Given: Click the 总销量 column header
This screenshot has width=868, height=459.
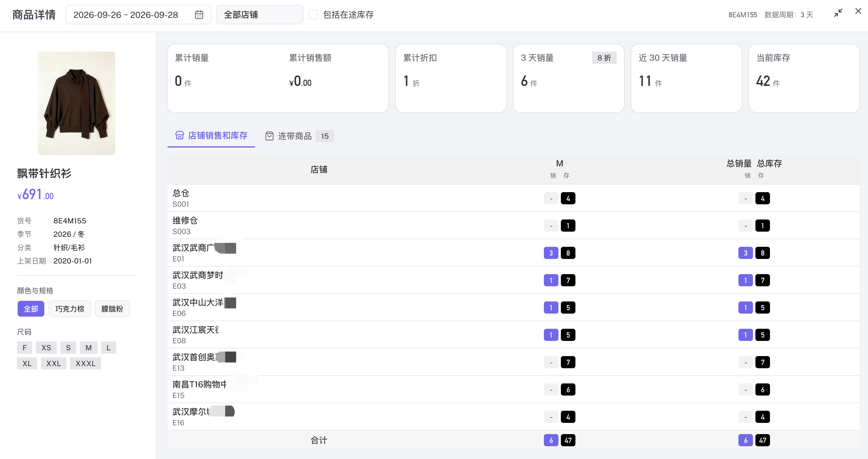Looking at the screenshot, I should (x=739, y=163).
